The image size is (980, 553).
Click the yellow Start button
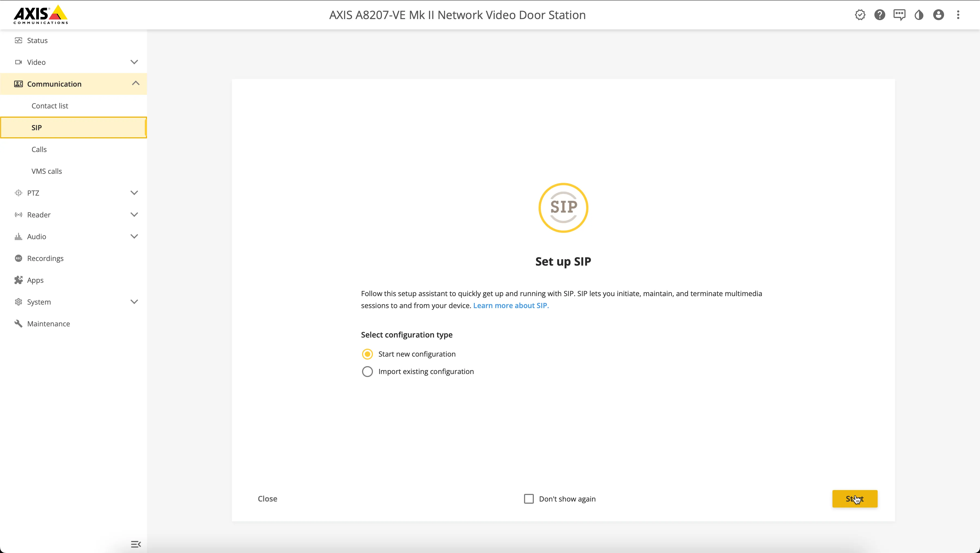point(855,499)
